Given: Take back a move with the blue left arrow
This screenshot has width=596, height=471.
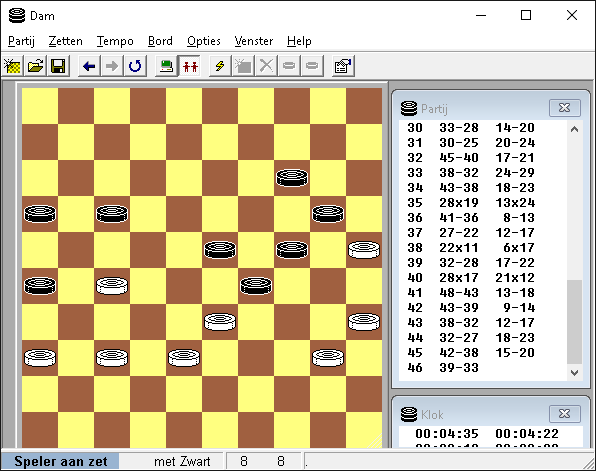Looking at the screenshot, I should (89, 66).
